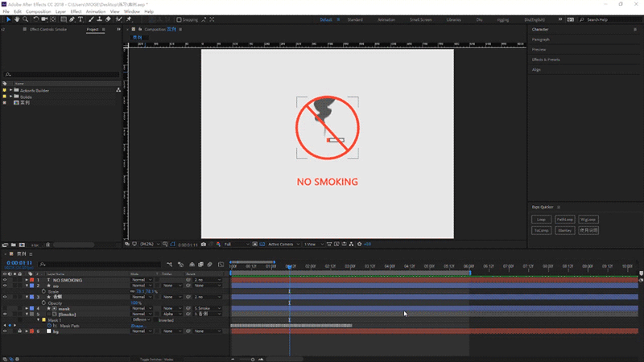
Task: Enable the Snapping checkbox
Action: click(179, 19)
